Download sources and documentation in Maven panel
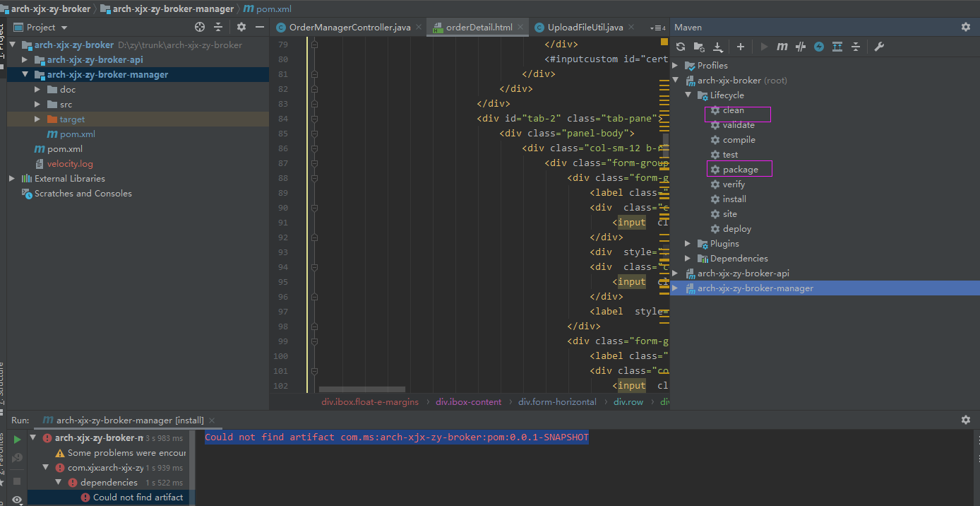This screenshot has width=980, height=506. [718, 47]
